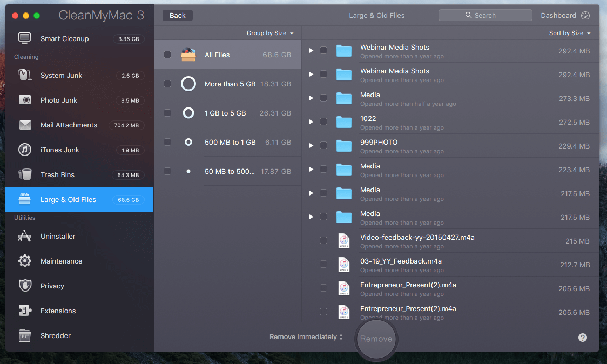Click the Dashboard gauge icon
607x364 pixels.
tap(586, 16)
